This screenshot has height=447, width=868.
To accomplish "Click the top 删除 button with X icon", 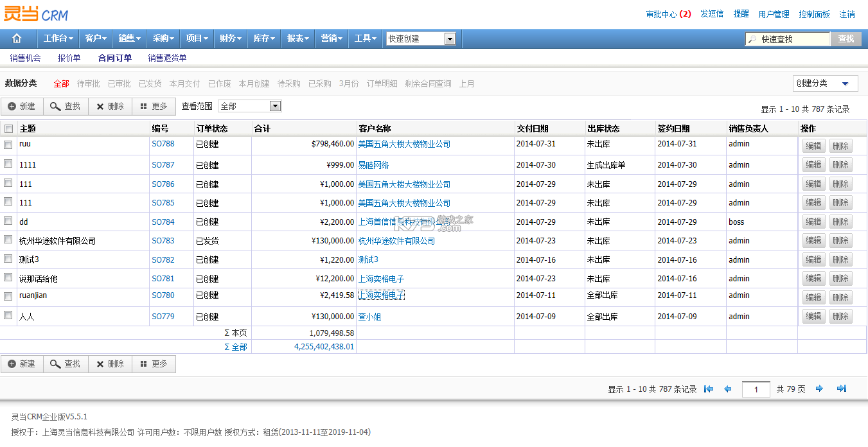I will 110,107.
